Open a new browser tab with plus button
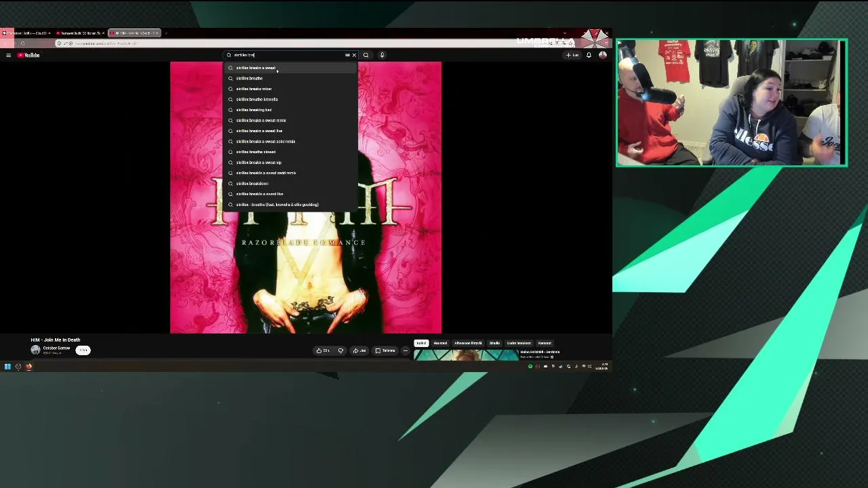Image resolution: width=868 pixels, height=488 pixels. pos(165,33)
